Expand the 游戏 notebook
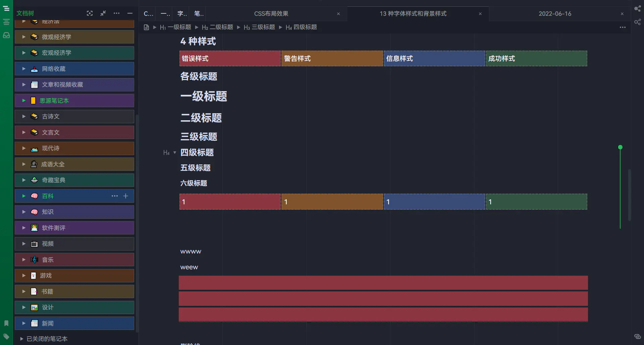Viewport: 644px width, 345px height. 24,275
